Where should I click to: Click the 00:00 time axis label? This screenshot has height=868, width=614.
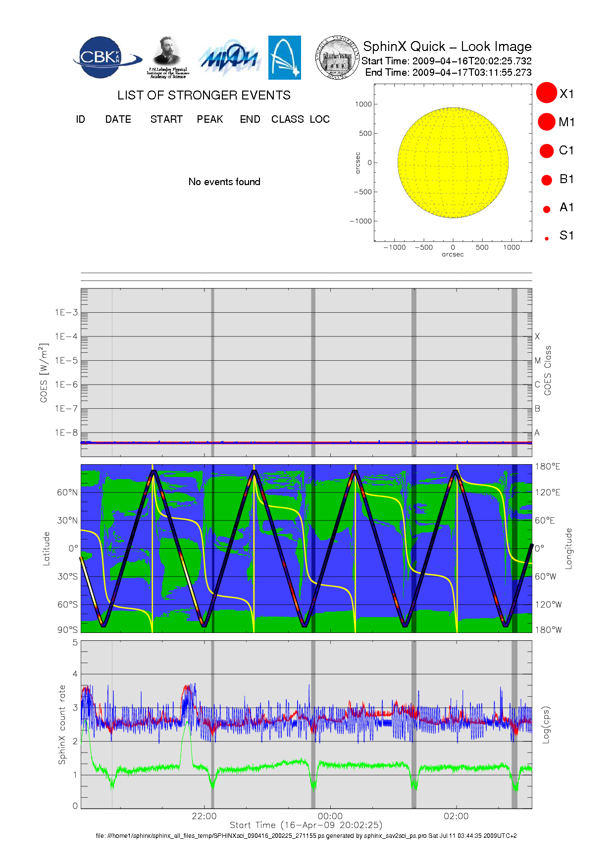(330, 816)
